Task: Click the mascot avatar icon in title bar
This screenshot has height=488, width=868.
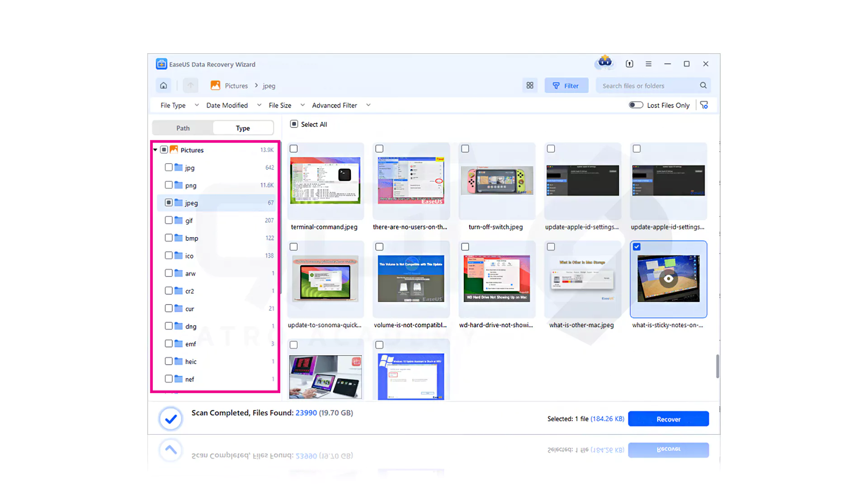Action: [605, 62]
